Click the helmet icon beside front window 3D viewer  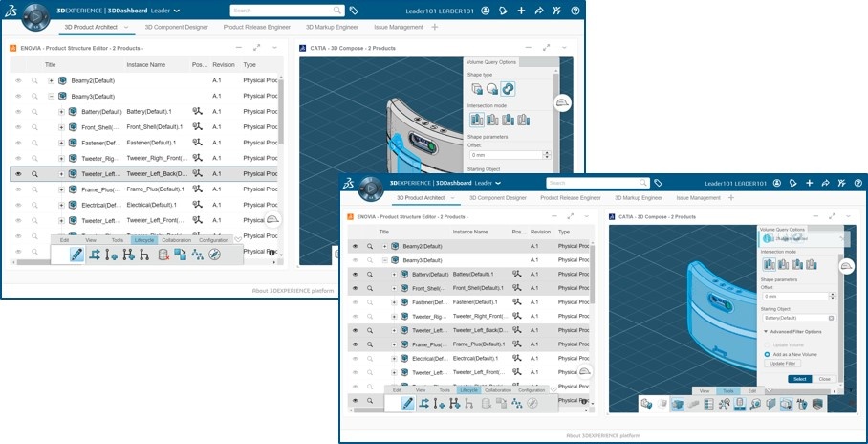tap(847, 267)
